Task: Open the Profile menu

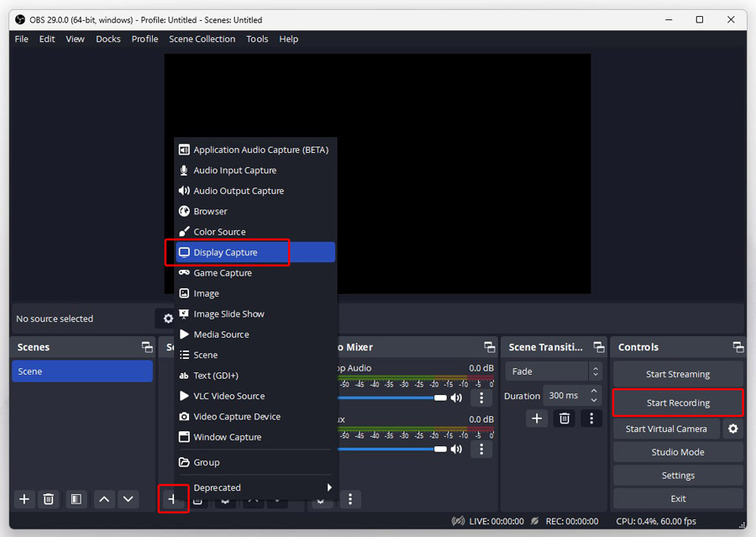Action: (144, 39)
